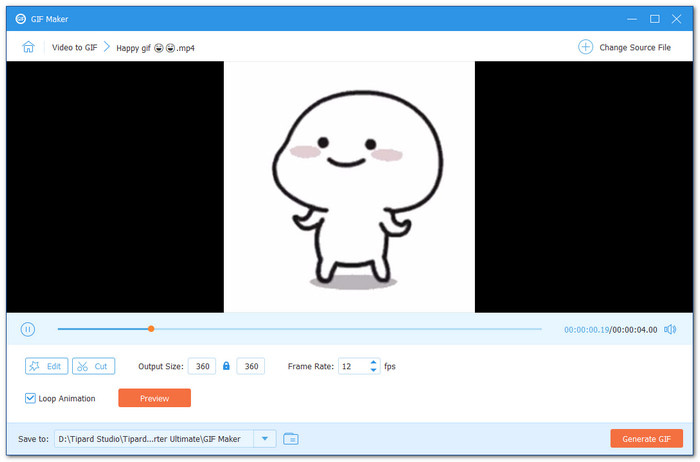
Task: Toggle the aspect ratio lock icon
Action: click(226, 366)
